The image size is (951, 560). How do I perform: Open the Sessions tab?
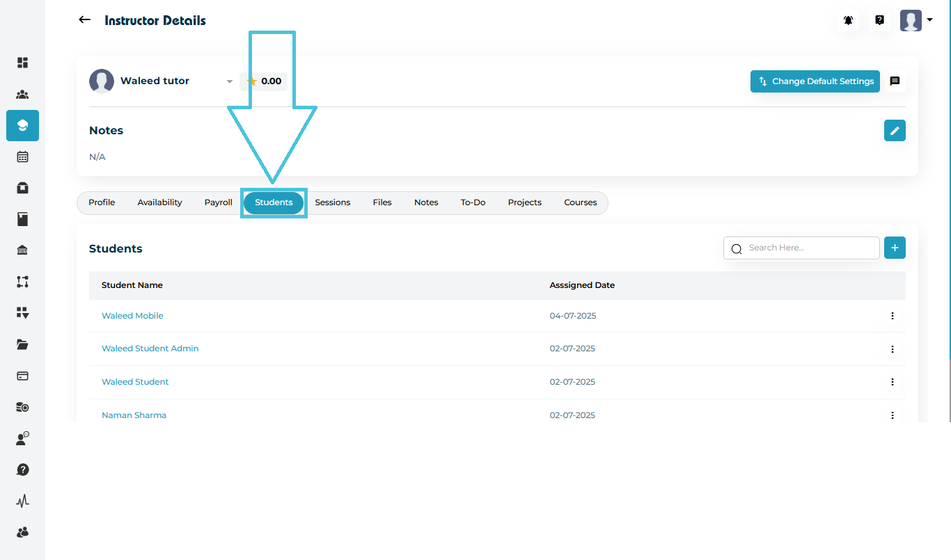click(x=332, y=202)
